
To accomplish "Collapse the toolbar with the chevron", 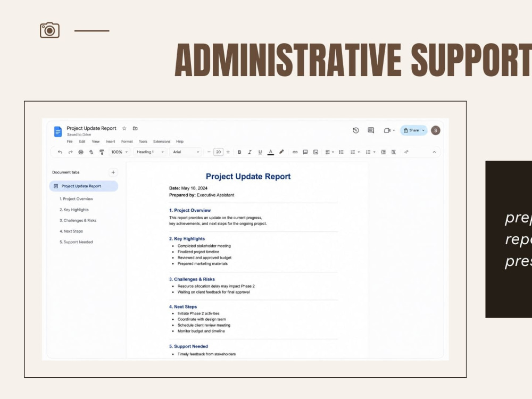I will [434, 152].
